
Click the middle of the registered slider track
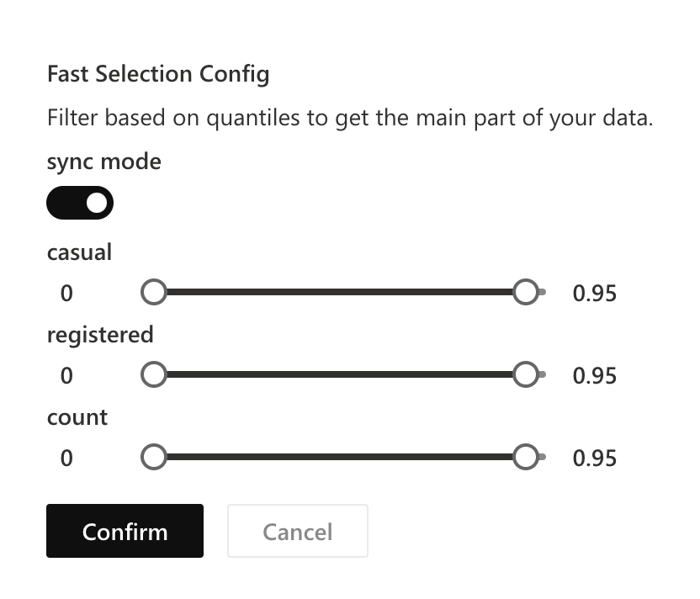pyautogui.click(x=340, y=374)
